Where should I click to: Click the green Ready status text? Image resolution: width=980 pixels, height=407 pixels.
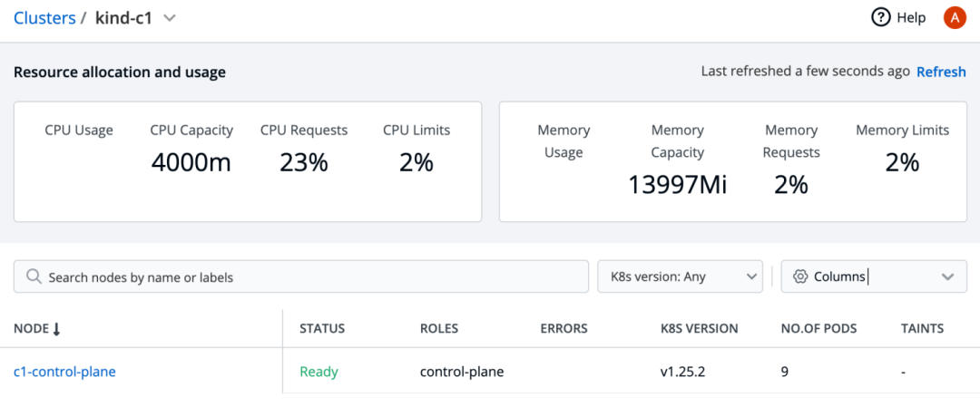pos(318,371)
